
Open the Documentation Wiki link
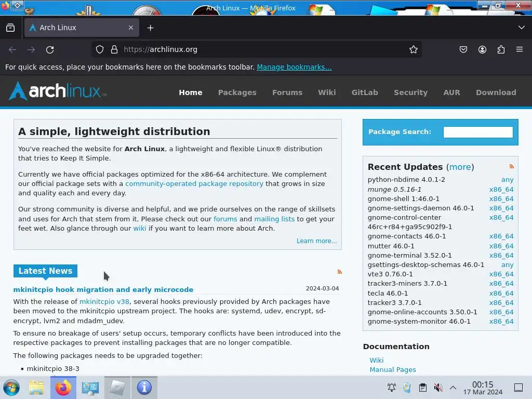[377, 360]
